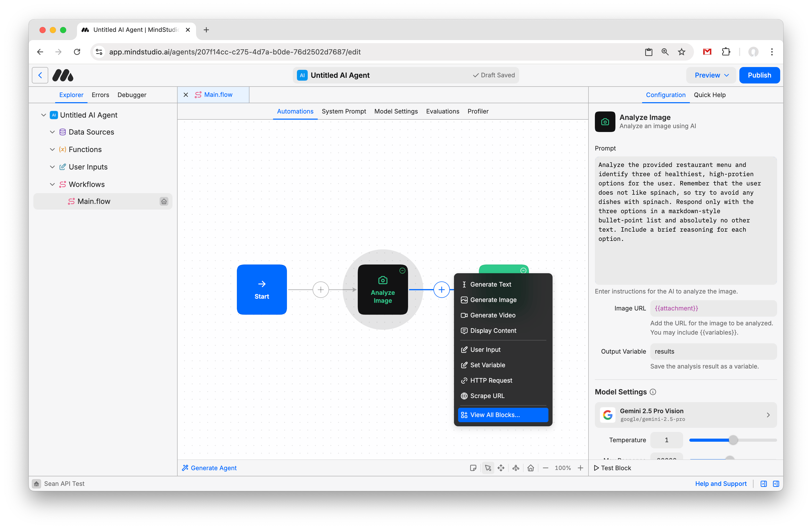Click the plus connector after the Analyze Image node
Viewport: 812px width, 529px height.
tap(441, 289)
